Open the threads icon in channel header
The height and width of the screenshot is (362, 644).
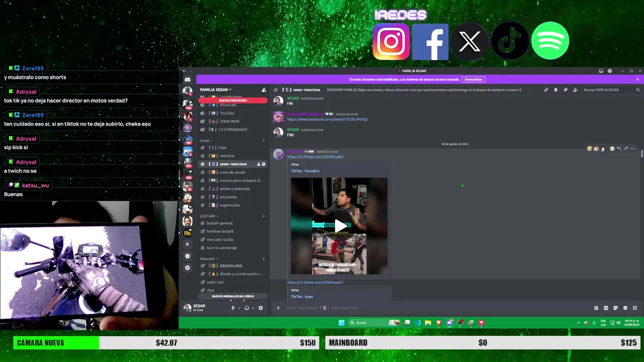(x=546, y=90)
